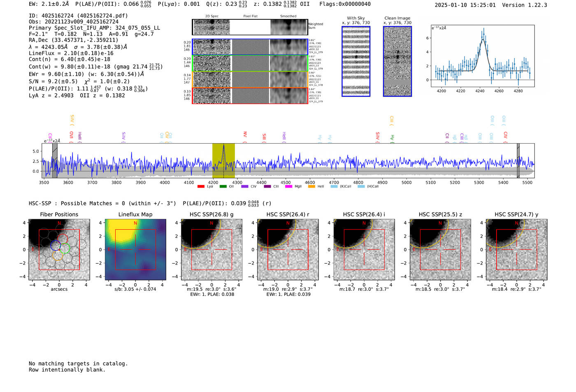Click the HSC-SSP : Possible Matches line
The height and width of the screenshot is (392, 576).
[102, 203]
